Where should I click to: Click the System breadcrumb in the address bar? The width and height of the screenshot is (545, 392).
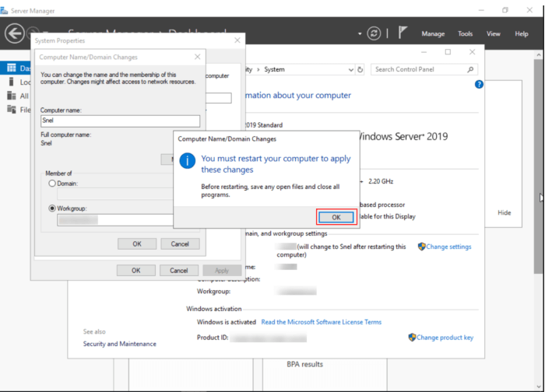[x=274, y=69]
